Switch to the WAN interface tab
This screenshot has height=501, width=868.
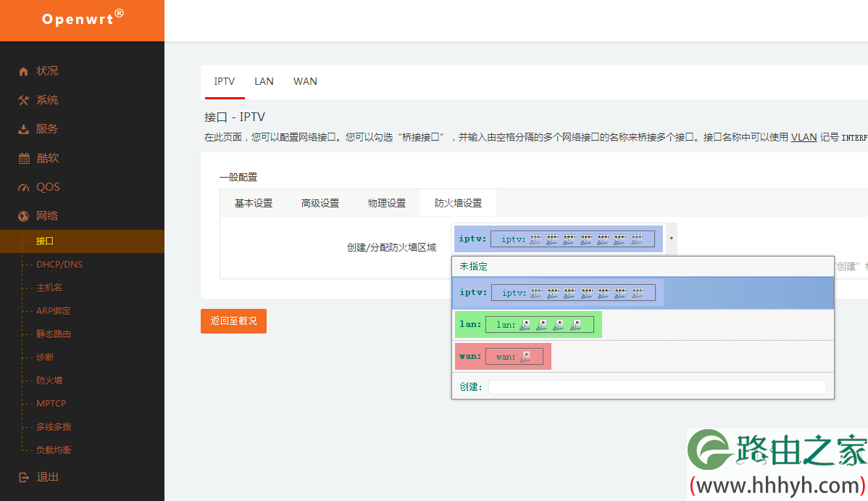coord(305,81)
